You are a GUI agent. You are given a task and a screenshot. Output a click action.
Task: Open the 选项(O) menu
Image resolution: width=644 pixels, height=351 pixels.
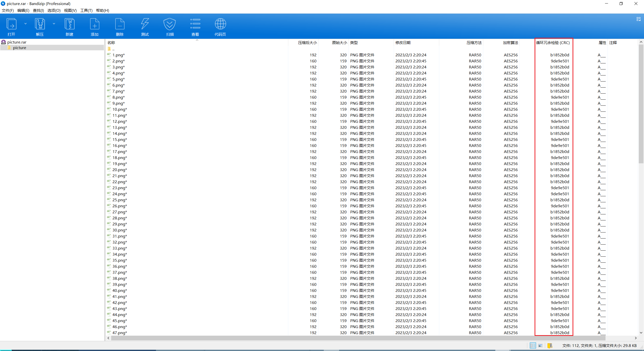(54, 10)
